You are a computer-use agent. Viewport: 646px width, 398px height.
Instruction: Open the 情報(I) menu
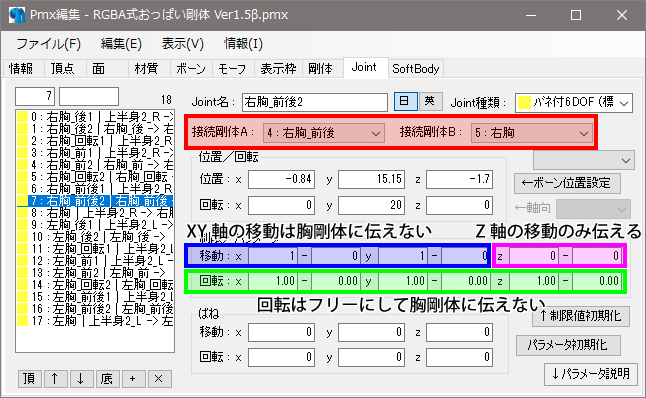click(x=243, y=44)
